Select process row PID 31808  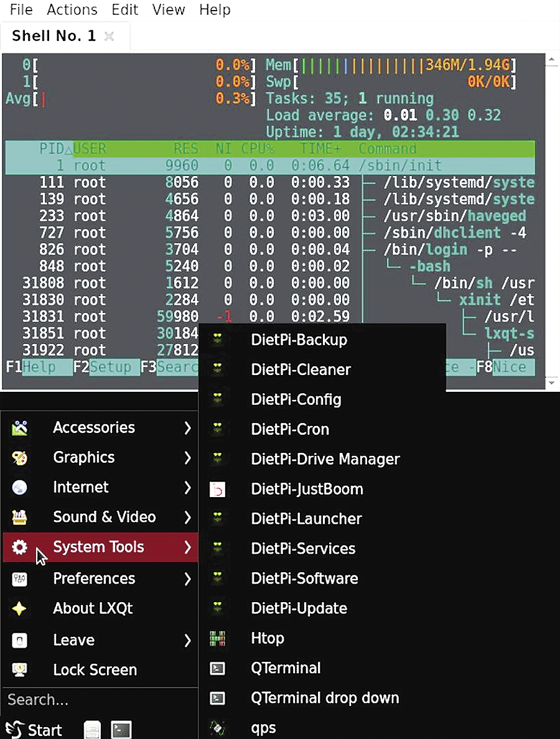(x=270, y=283)
